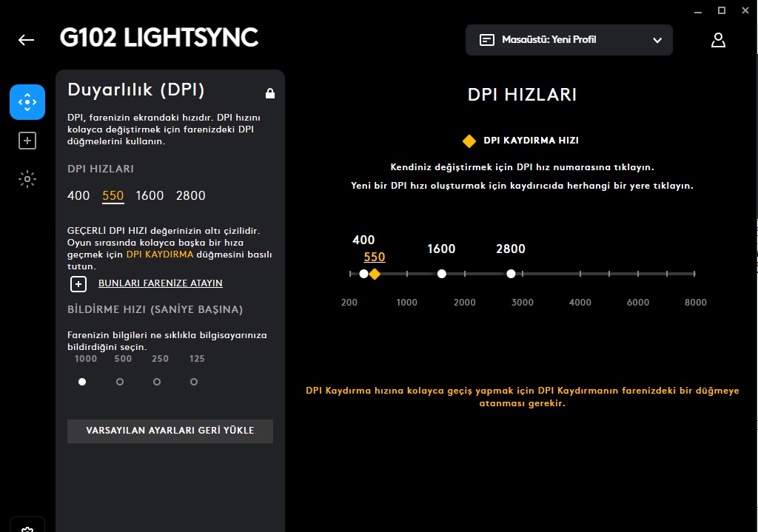Click VARSAYILAN AYARLARI GERİ YÜKLE button

click(170, 431)
